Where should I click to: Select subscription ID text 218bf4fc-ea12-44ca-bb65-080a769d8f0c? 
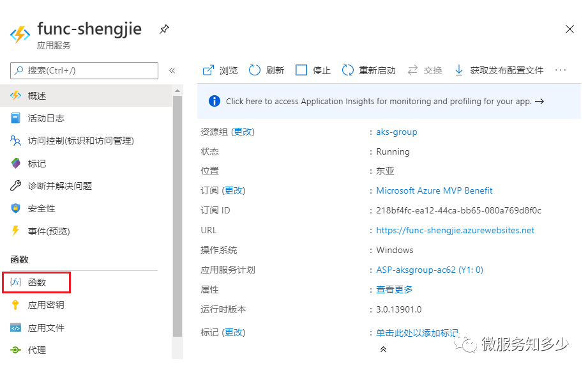pyautogui.click(x=458, y=210)
